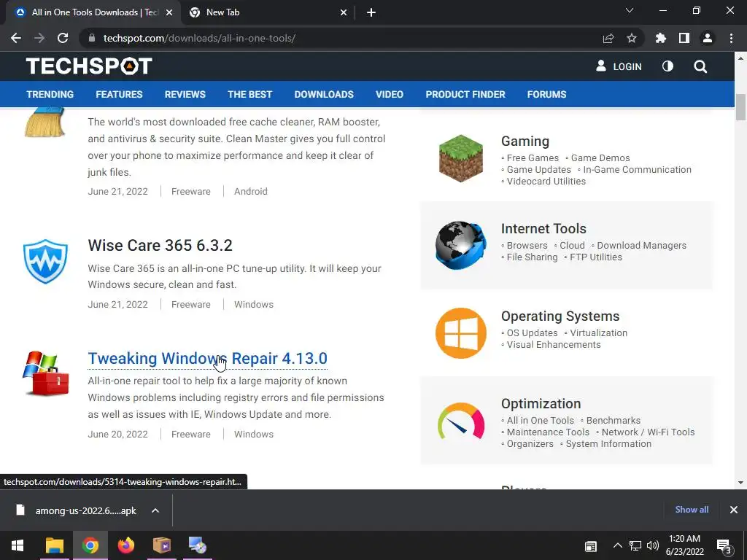
Task: Open Visual Enhancements subcategory
Action: coord(554,345)
